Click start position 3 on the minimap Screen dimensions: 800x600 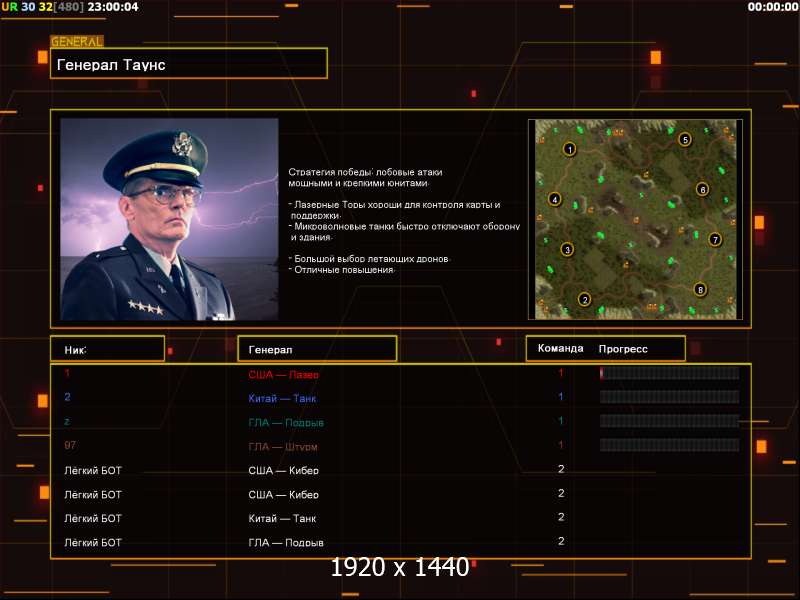tap(567, 249)
